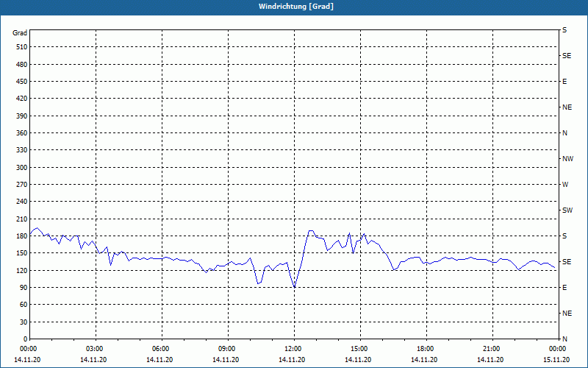Pick the 300 y-axis label
The width and height of the screenshot is (588, 368).
pyautogui.click(x=22, y=168)
